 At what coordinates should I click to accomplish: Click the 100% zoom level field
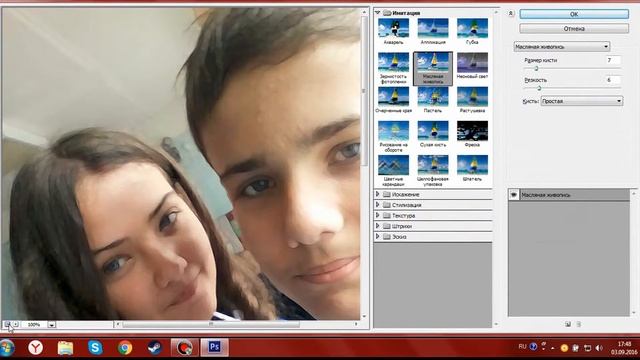point(34,324)
